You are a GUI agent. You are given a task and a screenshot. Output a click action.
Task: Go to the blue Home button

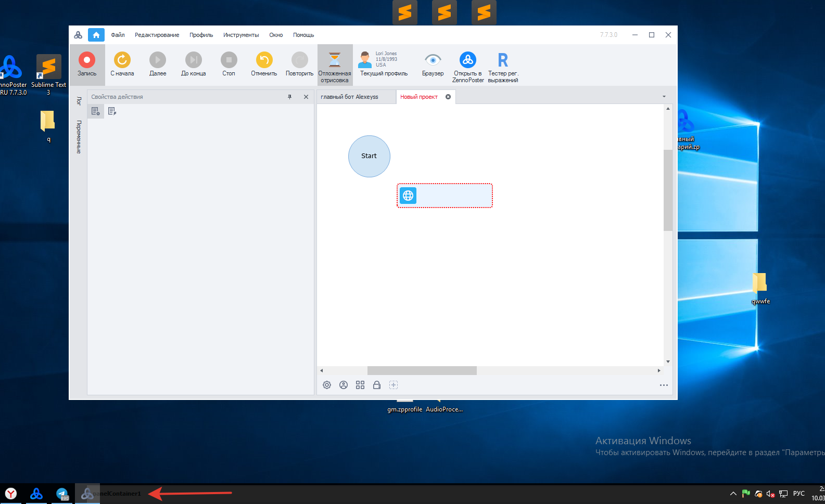pos(96,35)
